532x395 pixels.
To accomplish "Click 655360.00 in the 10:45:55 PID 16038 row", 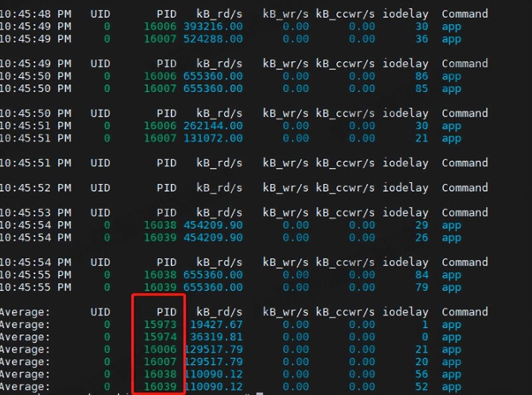I will pyautogui.click(x=213, y=275).
